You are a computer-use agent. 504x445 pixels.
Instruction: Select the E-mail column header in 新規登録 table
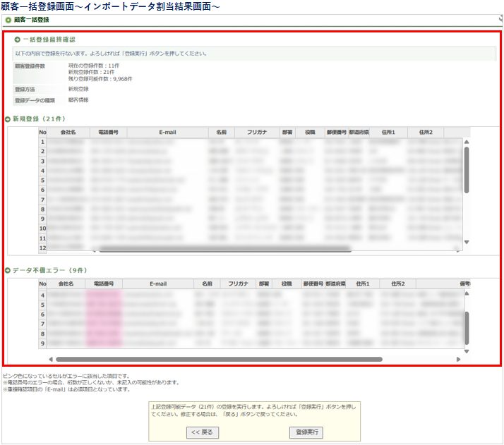coord(168,133)
